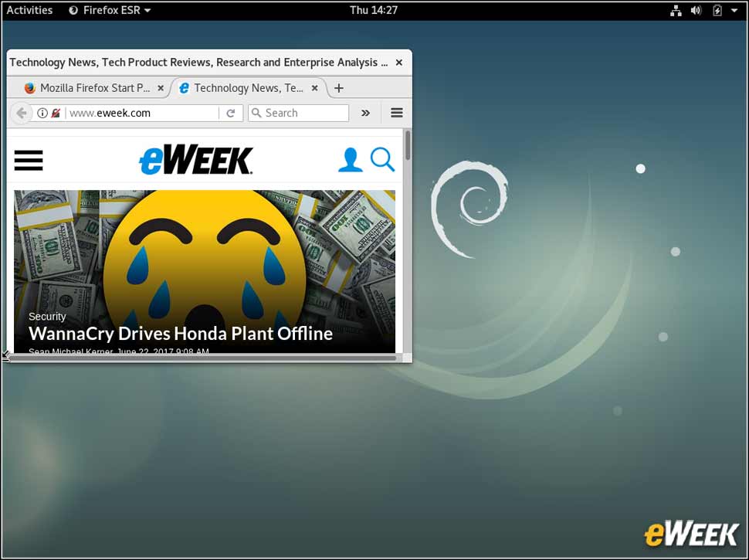Click the Firefox Search box
Viewport: 749px width, 560px height.
[x=299, y=114]
